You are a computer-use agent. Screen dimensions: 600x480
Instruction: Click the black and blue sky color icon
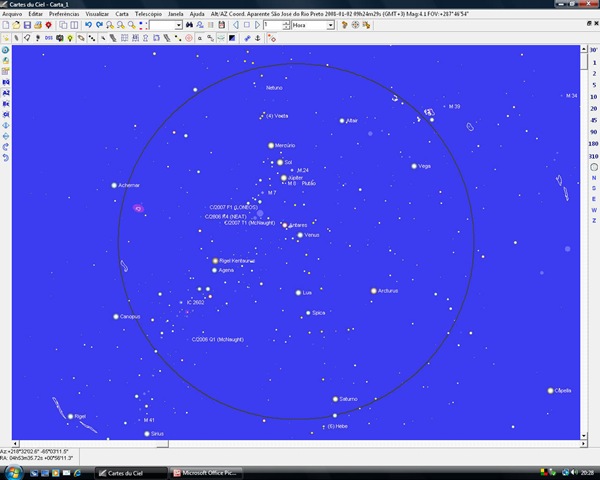point(232,38)
